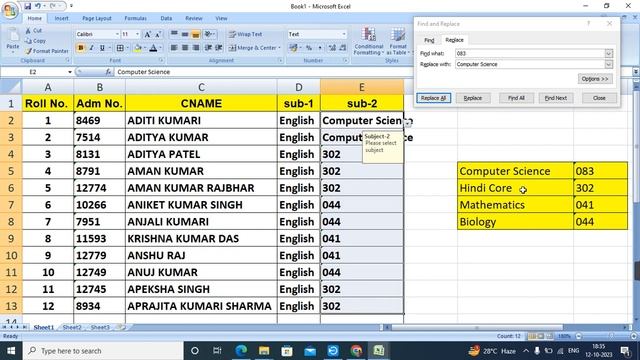
Task: Copy the selected cells
Action: click(x=36, y=41)
